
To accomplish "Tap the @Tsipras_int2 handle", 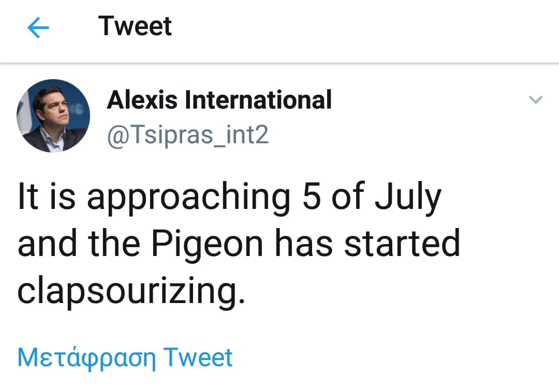I will click(187, 135).
